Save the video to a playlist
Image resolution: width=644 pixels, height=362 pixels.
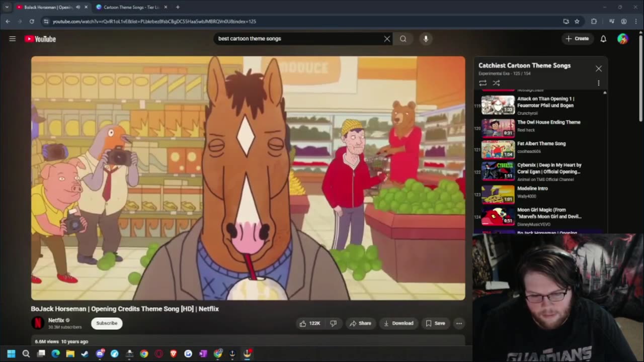pos(436,323)
